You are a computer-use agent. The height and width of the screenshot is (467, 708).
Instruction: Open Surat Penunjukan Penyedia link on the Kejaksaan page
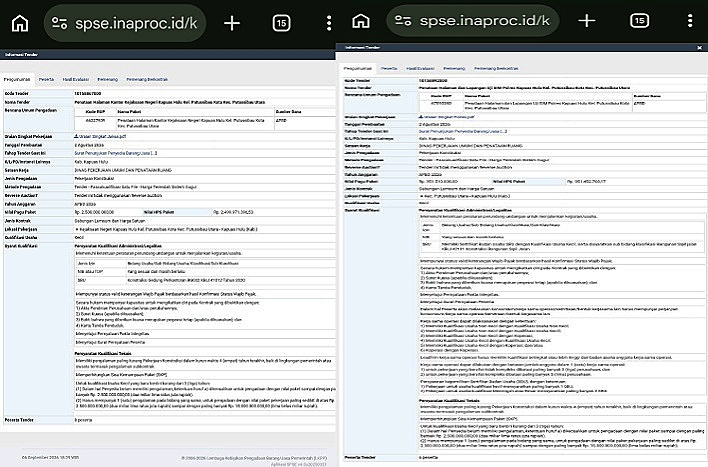tap(116, 153)
